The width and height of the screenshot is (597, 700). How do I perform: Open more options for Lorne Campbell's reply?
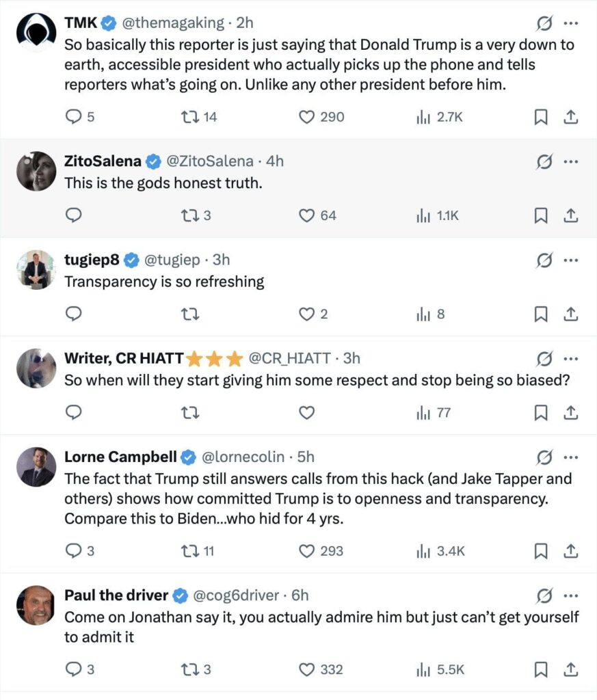572,457
